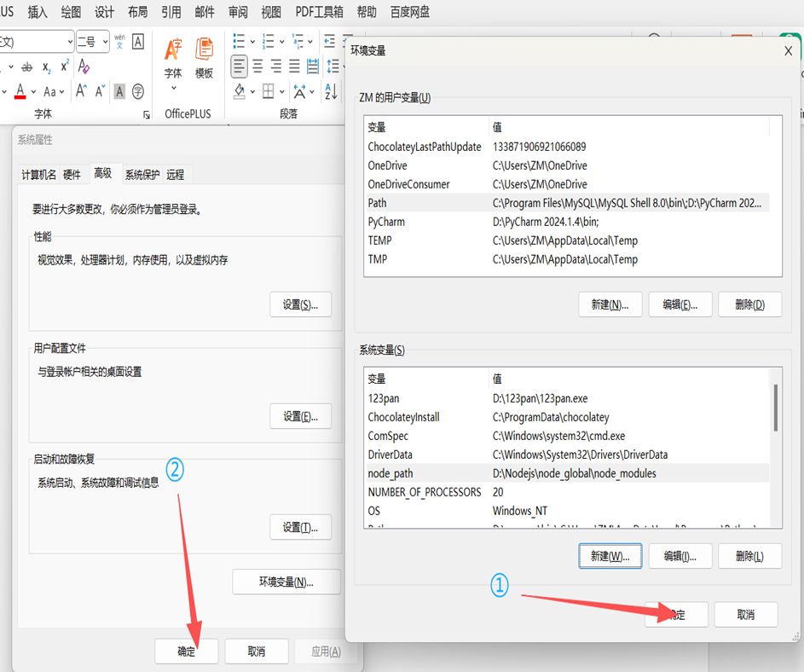Click the character border icon

(138, 41)
